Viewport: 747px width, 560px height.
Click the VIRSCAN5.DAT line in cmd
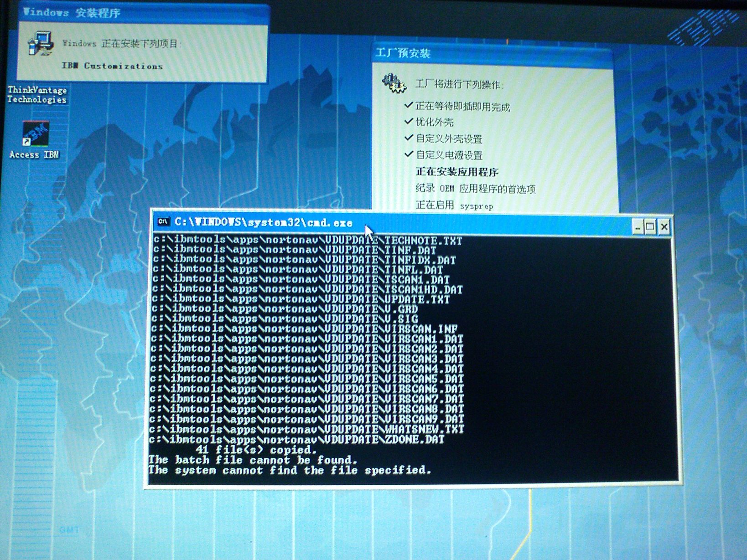307,379
